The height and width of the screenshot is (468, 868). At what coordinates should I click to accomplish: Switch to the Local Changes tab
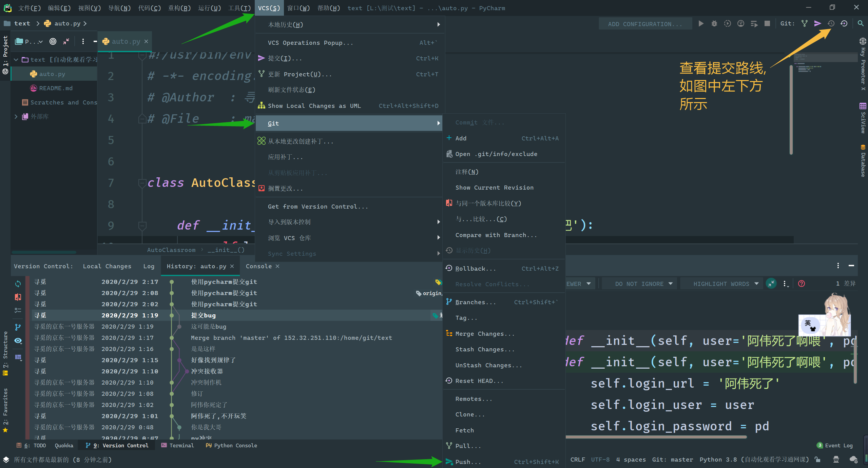click(x=107, y=266)
